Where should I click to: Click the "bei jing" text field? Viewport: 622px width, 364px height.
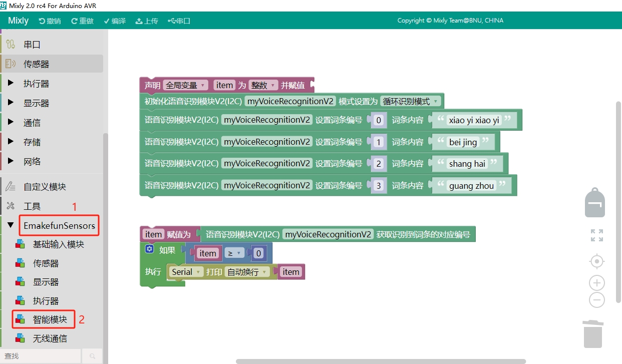pyautogui.click(x=463, y=142)
